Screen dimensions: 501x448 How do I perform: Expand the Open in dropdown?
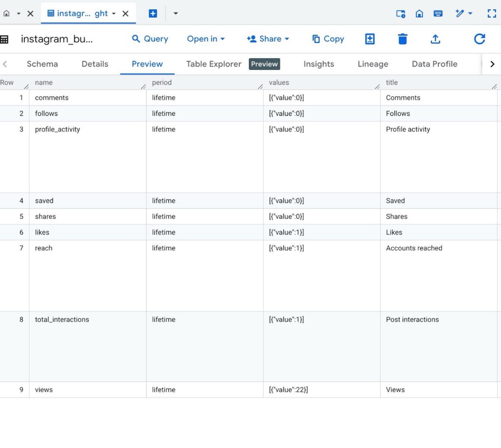206,39
